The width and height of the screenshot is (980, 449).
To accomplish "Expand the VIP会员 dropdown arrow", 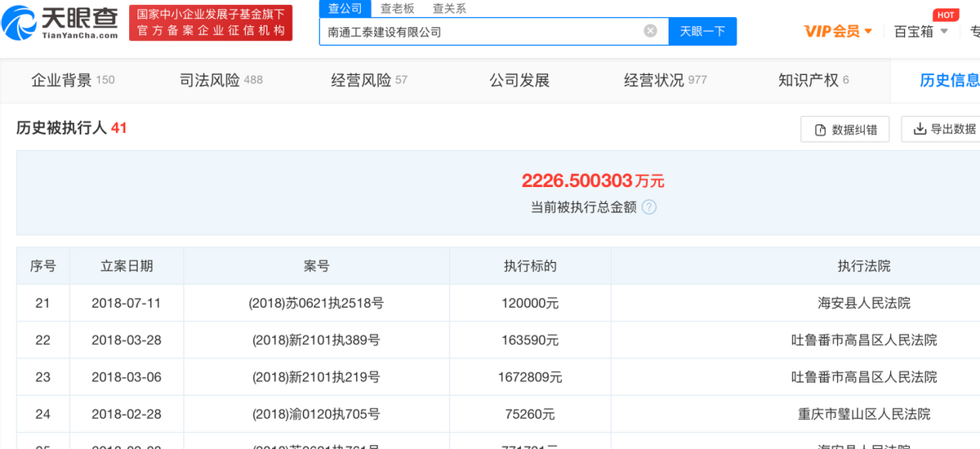I will (868, 32).
